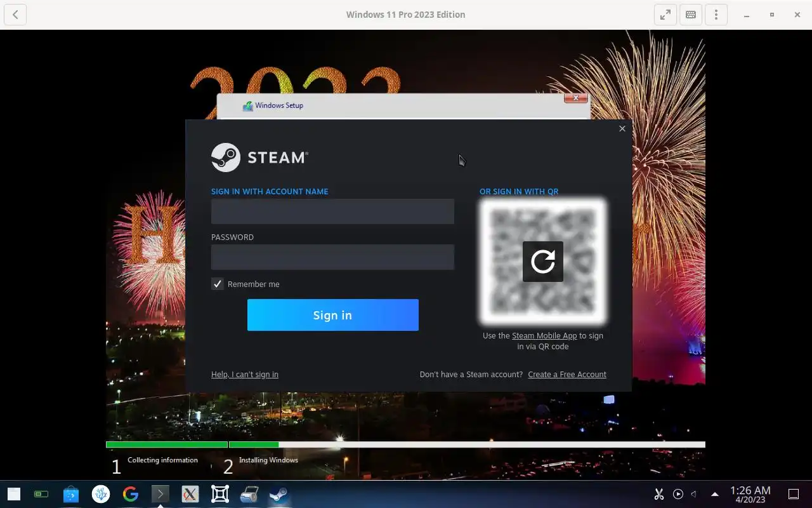
Task: Click the blue Sign in button
Action: pyautogui.click(x=332, y=315)
